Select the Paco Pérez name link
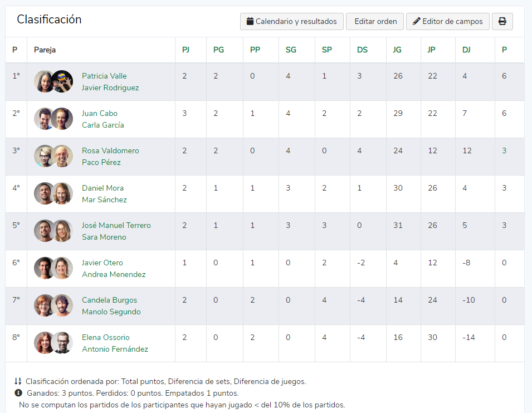The image size is (532, 413). point(101,162)
